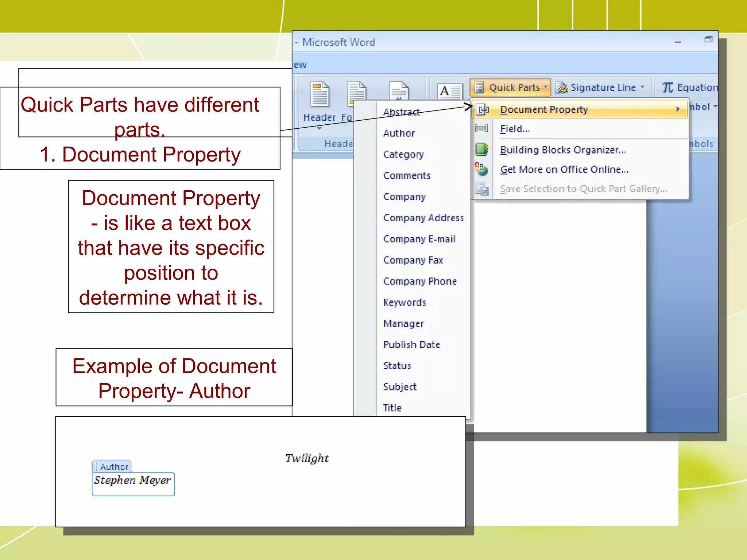
Task: Click the Equation pi icon
Action: point(667,87)
